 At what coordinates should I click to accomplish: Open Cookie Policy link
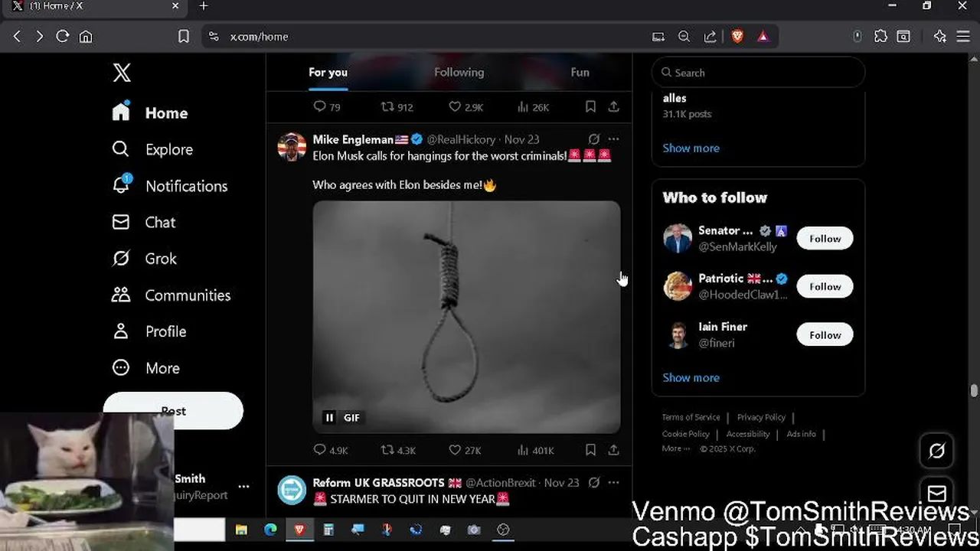coord(685,434)
